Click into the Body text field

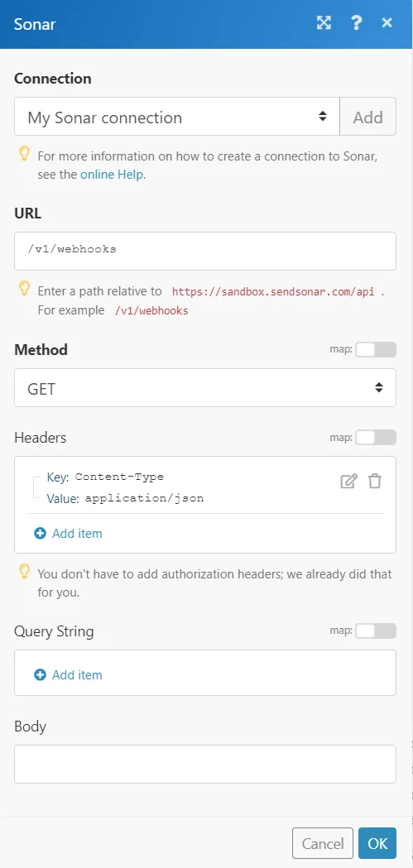pos(205,764)
